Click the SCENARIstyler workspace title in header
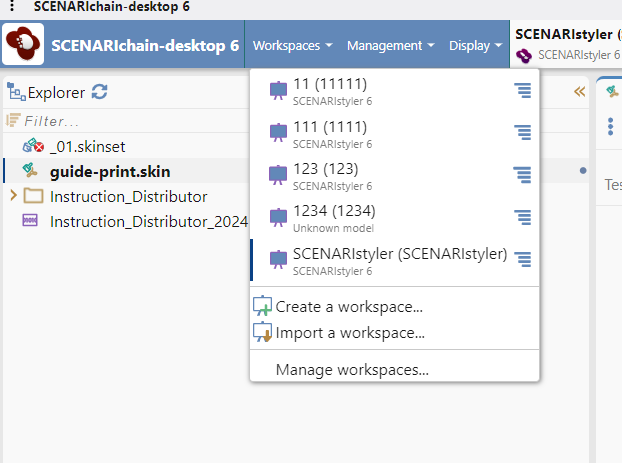This screenshot has width=622, height=463. (568, 35)
